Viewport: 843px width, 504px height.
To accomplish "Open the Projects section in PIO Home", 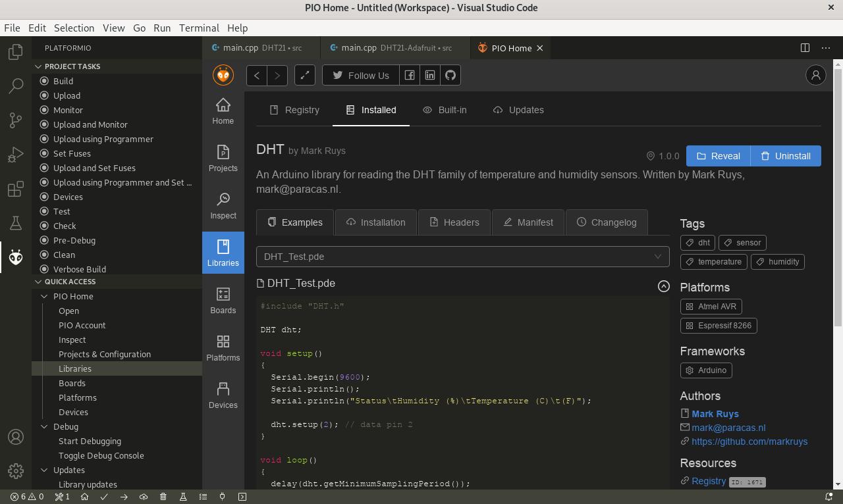I will [x=223, y=159].
